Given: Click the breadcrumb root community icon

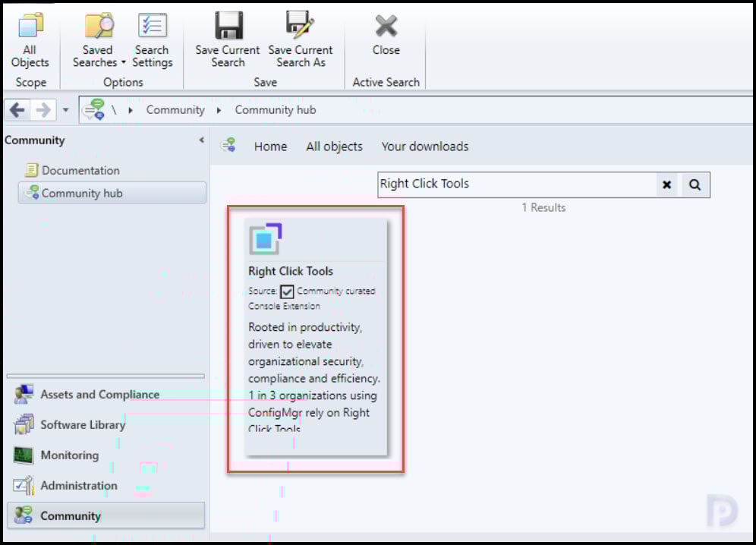Looking at the screenshot, I should [93, 110].
